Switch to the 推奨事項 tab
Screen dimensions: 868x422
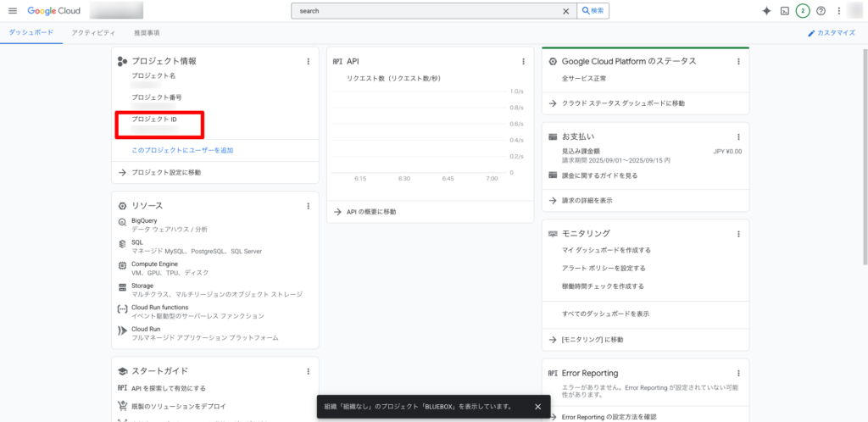coord(147,33)
